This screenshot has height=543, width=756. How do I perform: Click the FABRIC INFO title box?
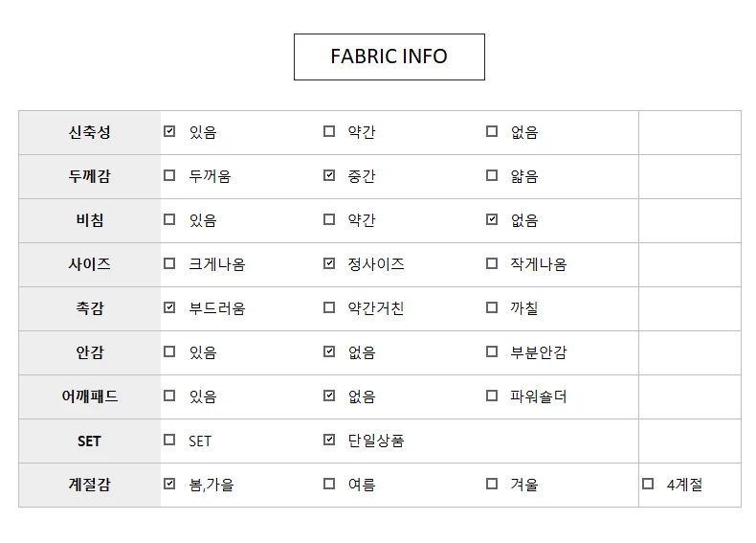pyautogui.click(x=389, y=57)
